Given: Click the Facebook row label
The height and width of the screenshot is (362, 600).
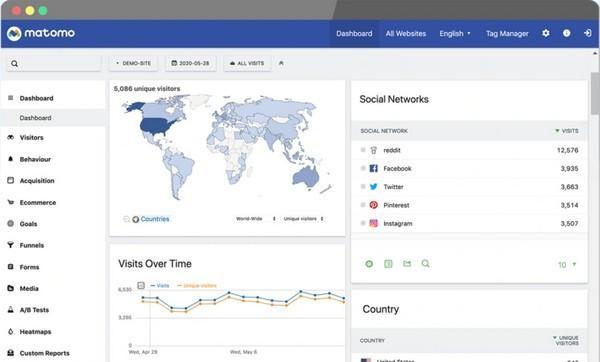Looking at the screenshot, I should tap(397, 168).
